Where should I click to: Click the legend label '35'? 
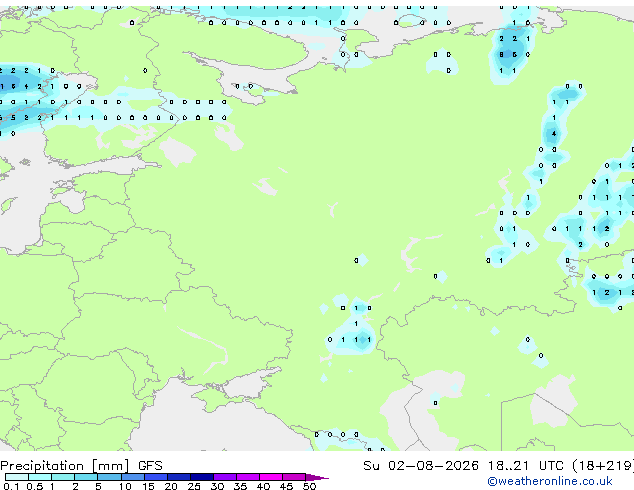(240, 486)
